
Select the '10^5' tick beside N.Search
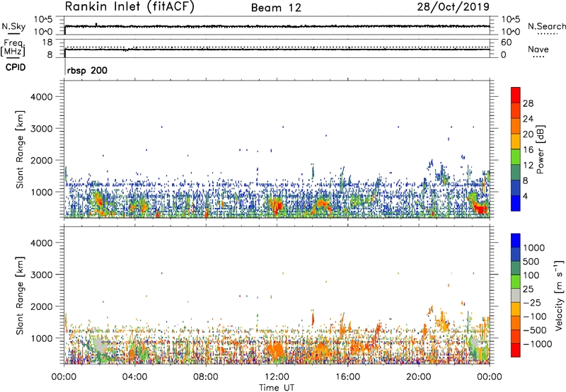point(510,19)
